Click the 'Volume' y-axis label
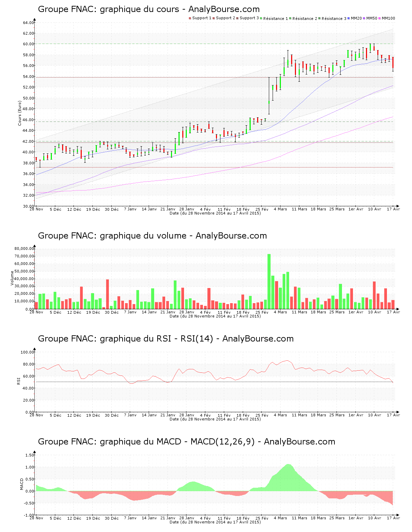Image resolution: width=412 pixels, height=532 pixels. (12, 278)
